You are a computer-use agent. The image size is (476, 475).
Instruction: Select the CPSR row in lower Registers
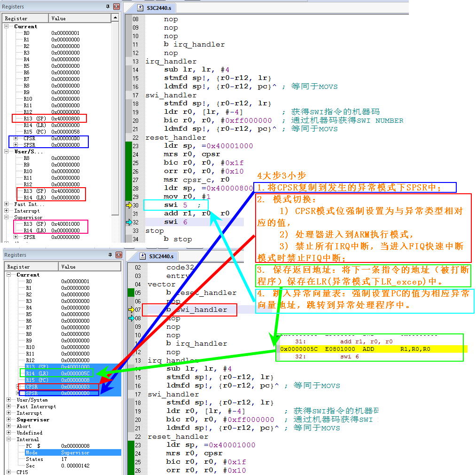73,387
